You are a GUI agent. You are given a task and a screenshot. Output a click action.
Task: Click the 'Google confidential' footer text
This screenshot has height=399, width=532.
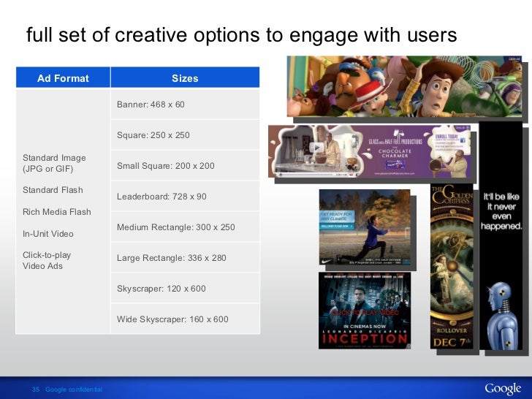74,389
